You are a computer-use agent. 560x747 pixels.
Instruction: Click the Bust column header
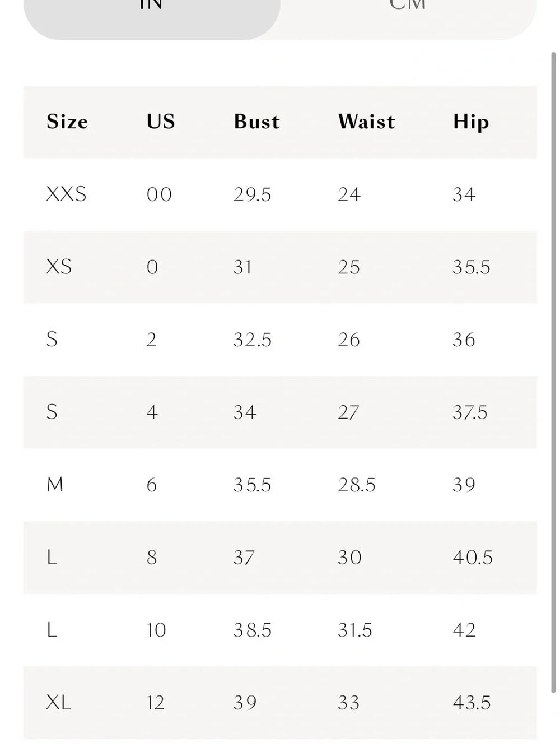(257, 122)
